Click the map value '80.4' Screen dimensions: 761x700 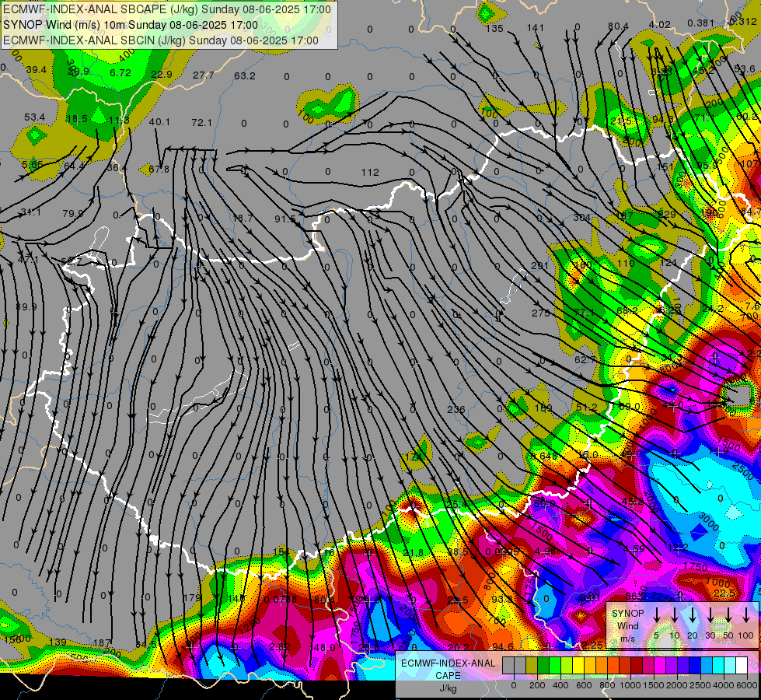(x=618, y=26)
